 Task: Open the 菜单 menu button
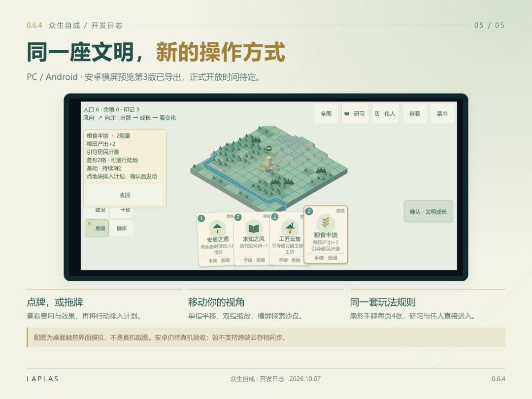tap(442, 114)
